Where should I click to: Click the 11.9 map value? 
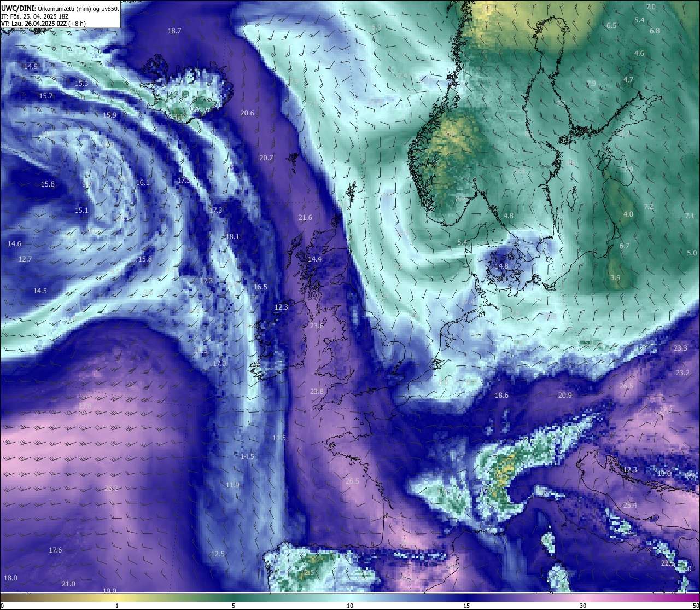pos(232,485)
